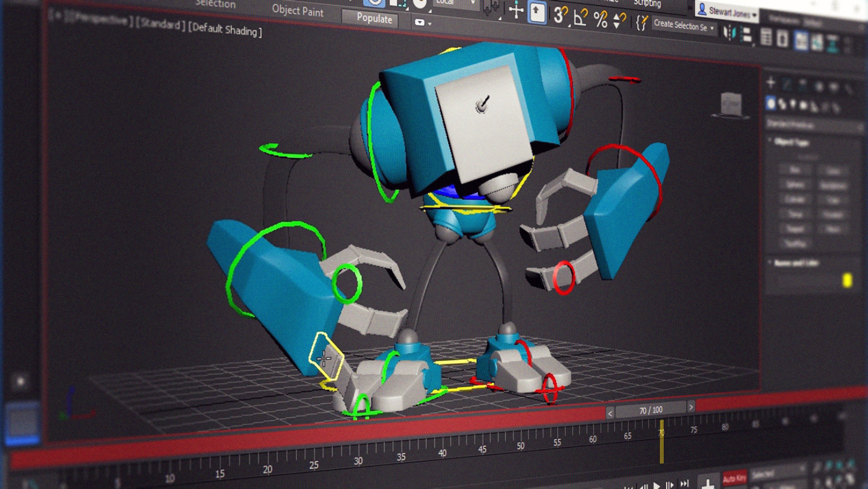This screenshot has width=868, height=489.
Task: Advance to the next frame
Action: coord(670,485)
